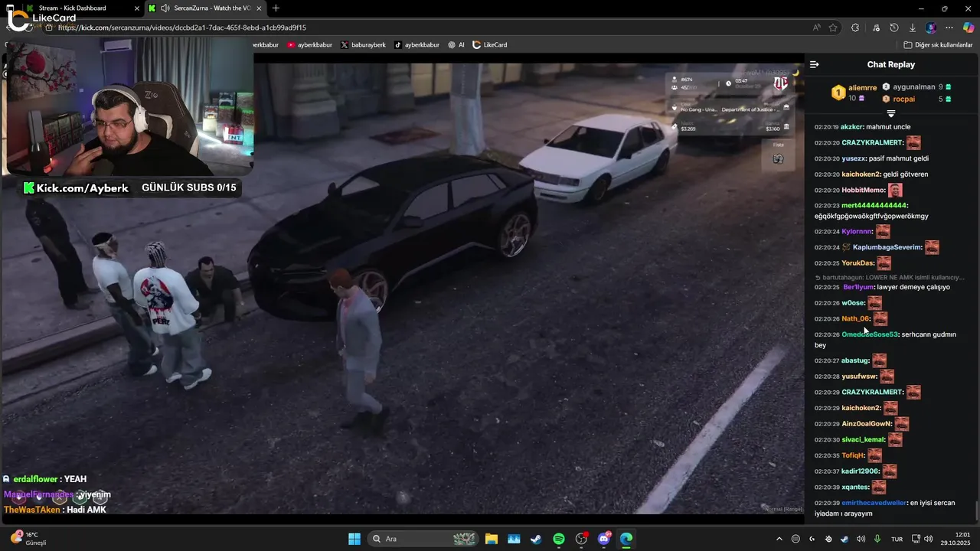Viewport: 980px width, 551px height.
Task: Click mert44444444444's username in chat
Action: coord(874,206)
